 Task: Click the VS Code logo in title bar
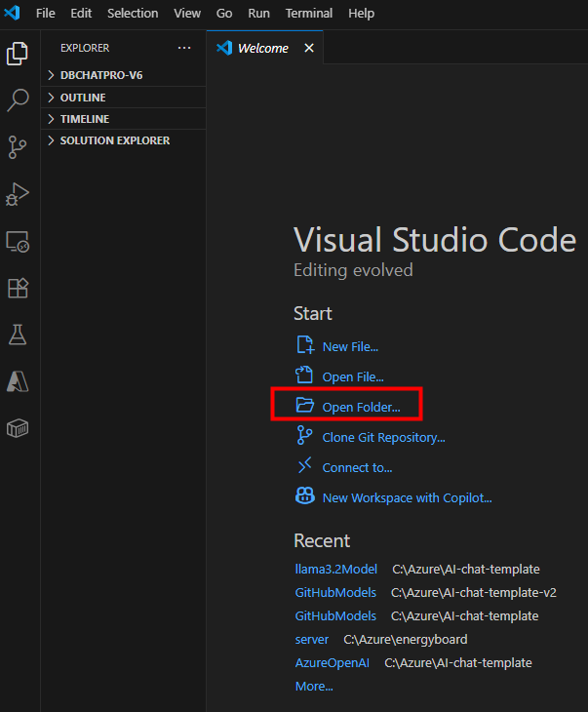click(x=13, y=13)
